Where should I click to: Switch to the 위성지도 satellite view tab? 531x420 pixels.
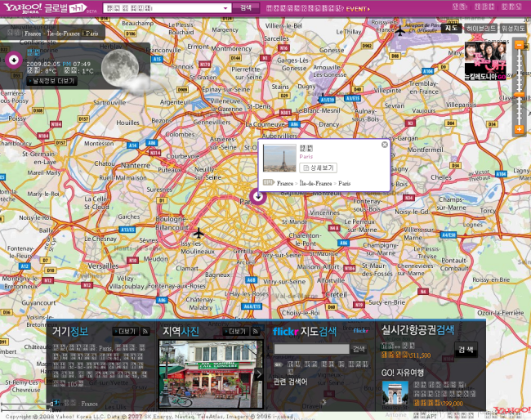513,29
